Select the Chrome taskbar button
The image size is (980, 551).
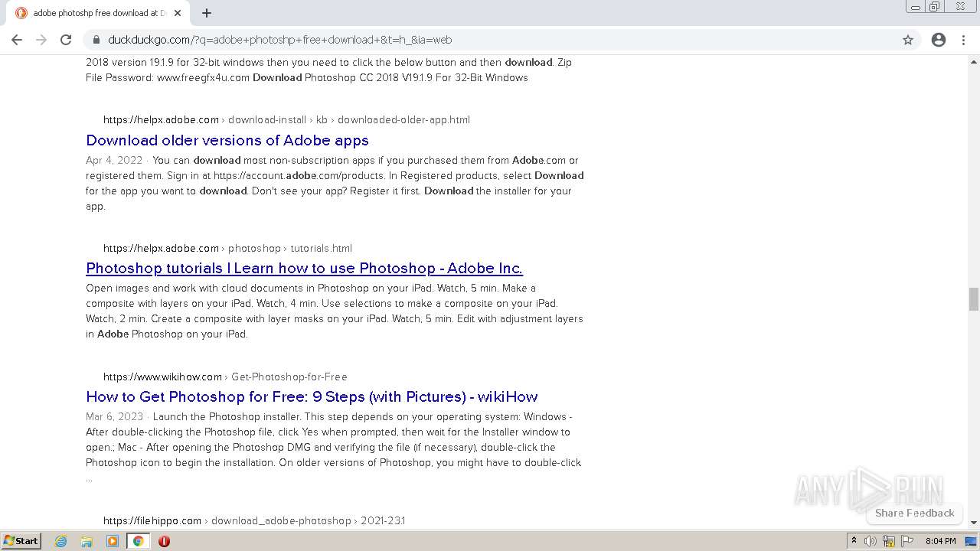139,541
